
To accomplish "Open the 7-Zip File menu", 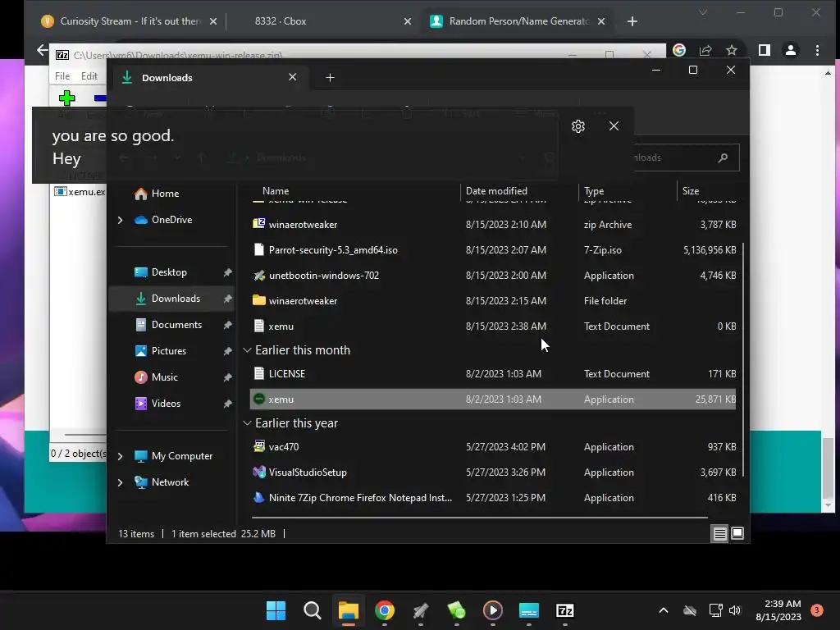I will pyautogui.click(x=62, y=76).
